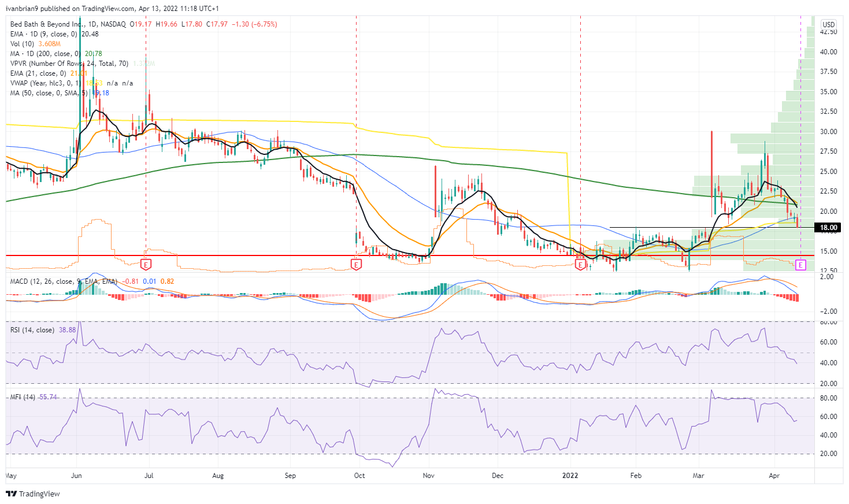Click the Aug label on time axis
Screen dimensions: 849x504
click(218, 476)
